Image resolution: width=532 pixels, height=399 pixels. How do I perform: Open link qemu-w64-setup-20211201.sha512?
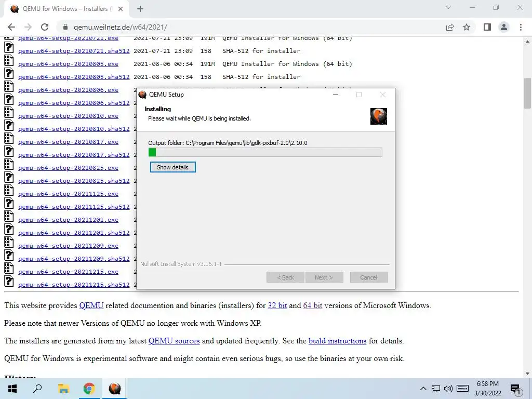tap(74, 233)
